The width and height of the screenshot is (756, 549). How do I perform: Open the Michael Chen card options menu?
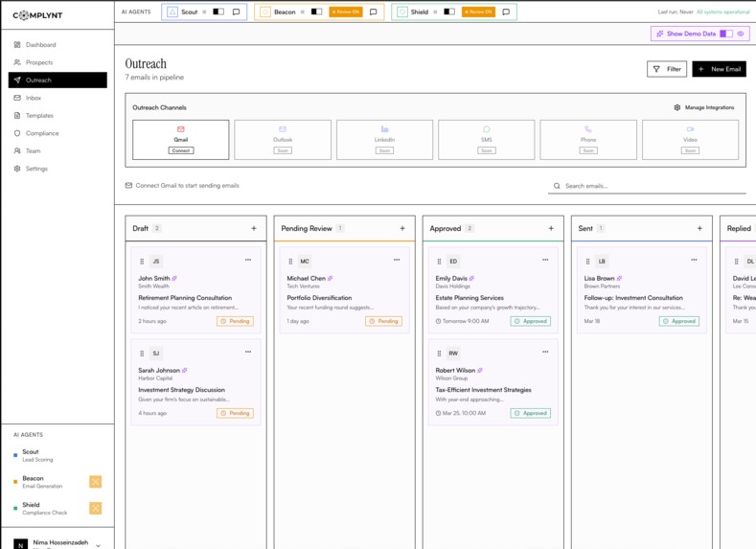(397, 260)
